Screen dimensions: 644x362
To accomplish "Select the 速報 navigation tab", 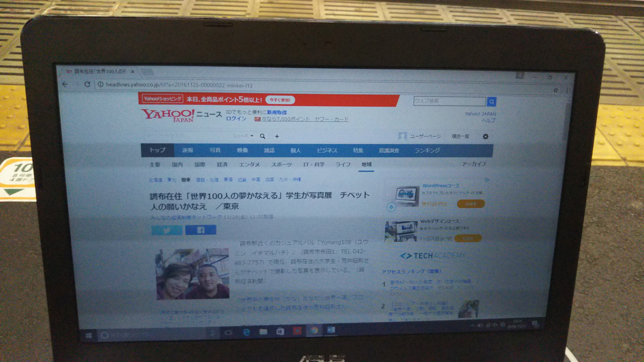I will (x=187, y=150).
